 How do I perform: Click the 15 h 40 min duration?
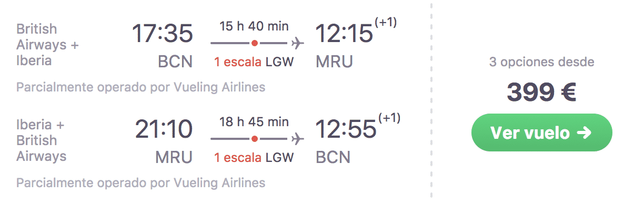254,26
